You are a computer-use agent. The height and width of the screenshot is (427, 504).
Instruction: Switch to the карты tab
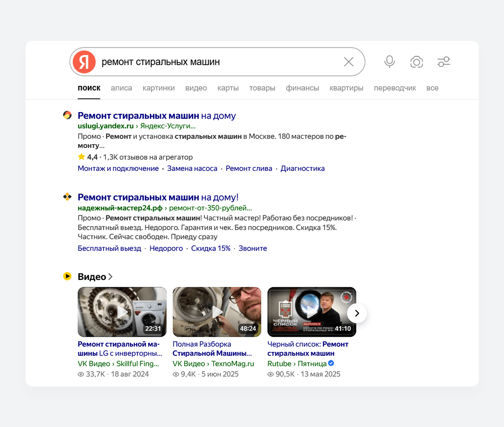tap(228, 88)
